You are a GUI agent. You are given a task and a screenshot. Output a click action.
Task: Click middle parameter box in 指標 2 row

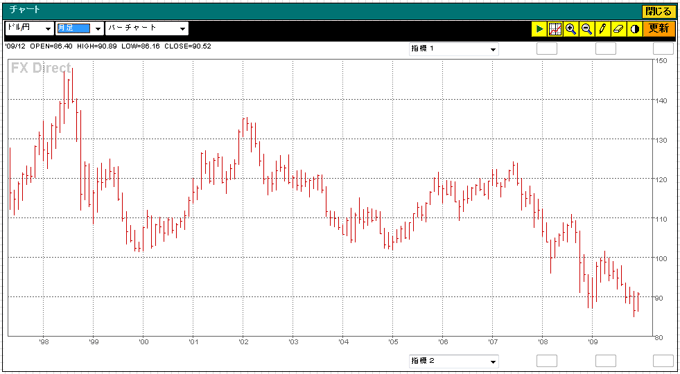605,361
